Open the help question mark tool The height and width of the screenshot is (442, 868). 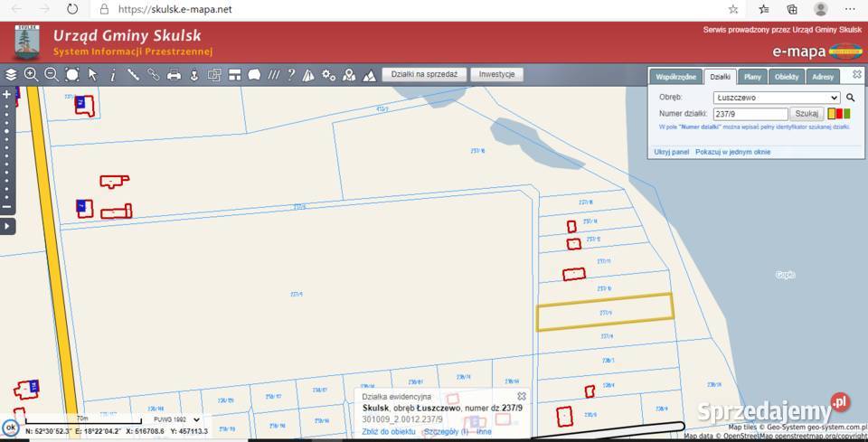291,75
